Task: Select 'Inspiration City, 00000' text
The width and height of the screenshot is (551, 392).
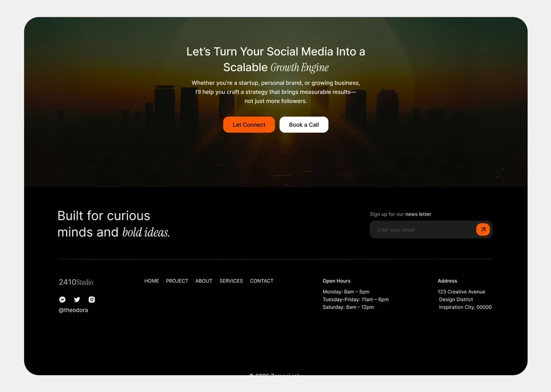Action: 465,308
